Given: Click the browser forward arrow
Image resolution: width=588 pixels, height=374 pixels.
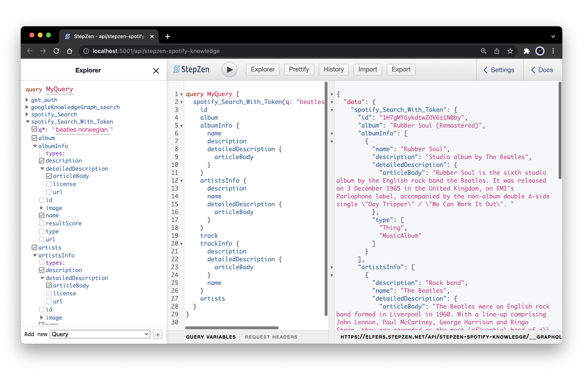Looking at the screenshot, I should coord(43,51).
